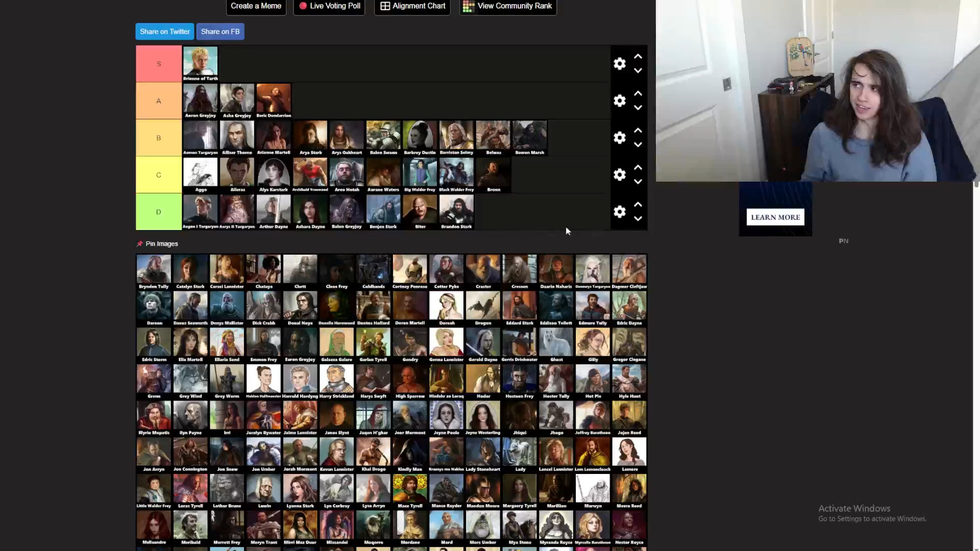
Task: Click the LEARN MORE ad button
Action: tap(775, 217)
